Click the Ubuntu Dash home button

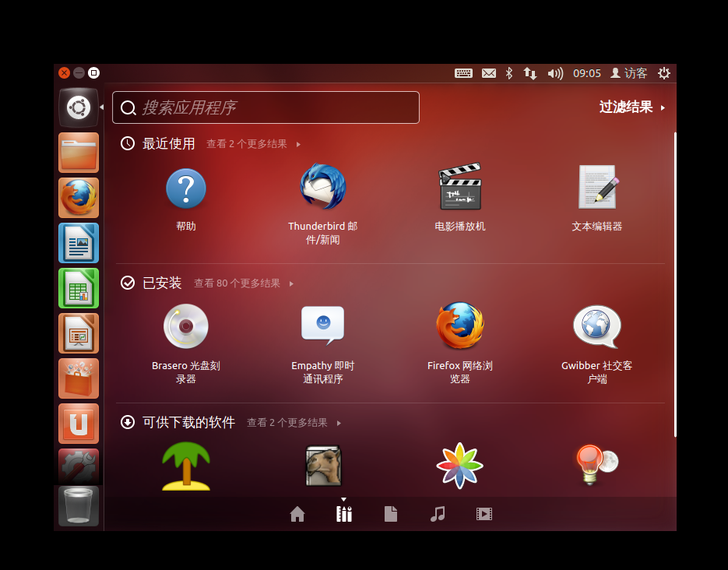(79, 107)
